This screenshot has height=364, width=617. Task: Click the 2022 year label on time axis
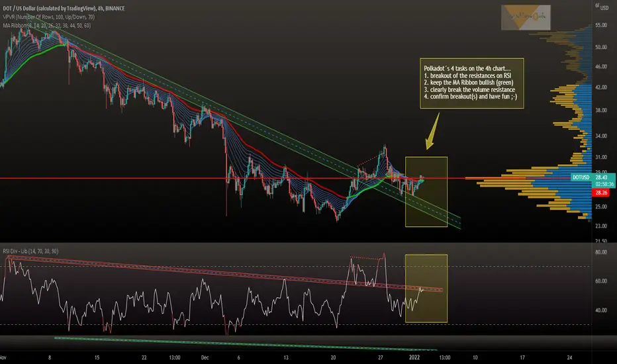pos(414,357)
